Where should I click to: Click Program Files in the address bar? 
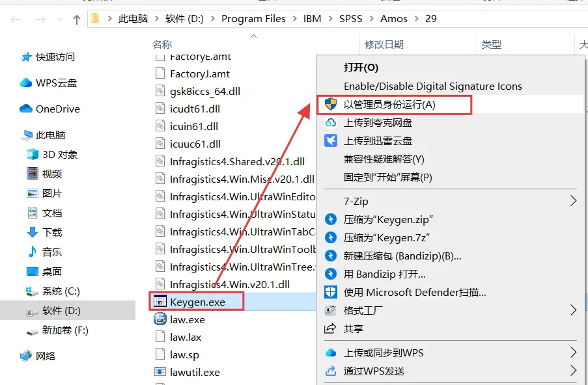253,19
